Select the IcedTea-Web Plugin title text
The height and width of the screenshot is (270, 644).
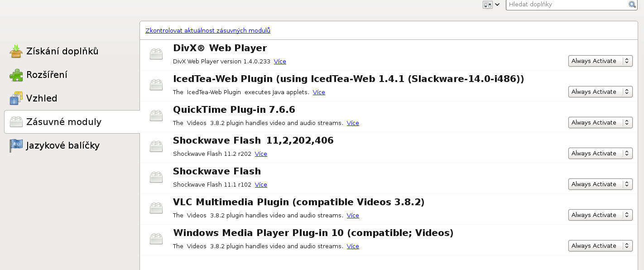349,79
